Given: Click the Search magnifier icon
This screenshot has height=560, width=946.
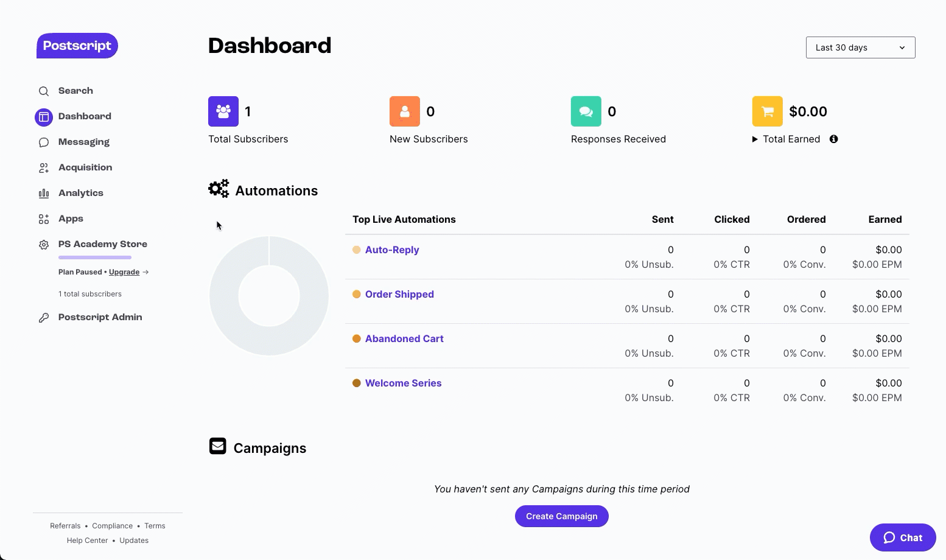Looking at the screenshot, I should [x=44, y=91].
